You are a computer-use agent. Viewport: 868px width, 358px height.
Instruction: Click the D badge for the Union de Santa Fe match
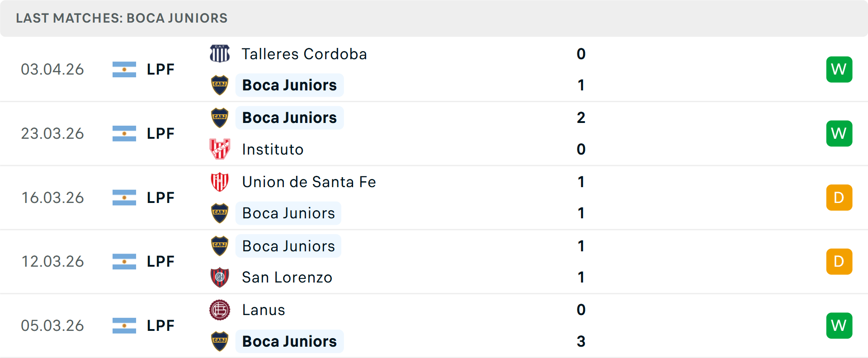pyautogui.click(x=839, y=197)
